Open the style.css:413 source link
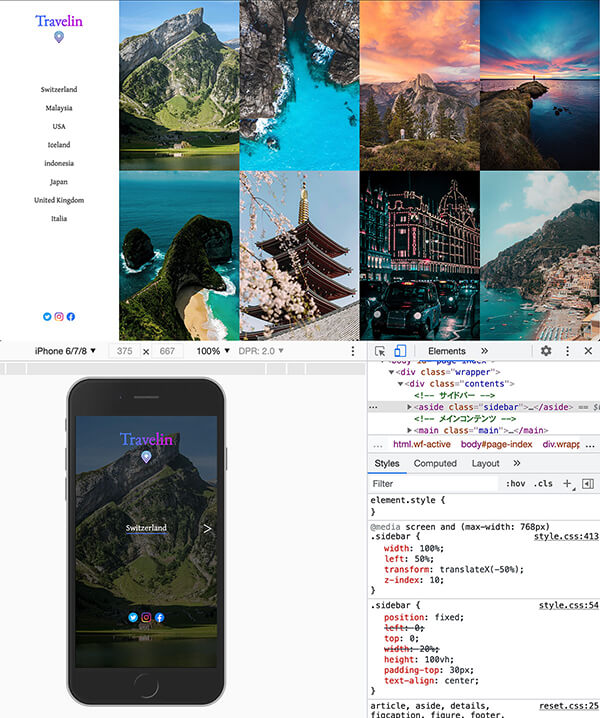The width and height of the screenshot is (600, 718). click(566, 537)
